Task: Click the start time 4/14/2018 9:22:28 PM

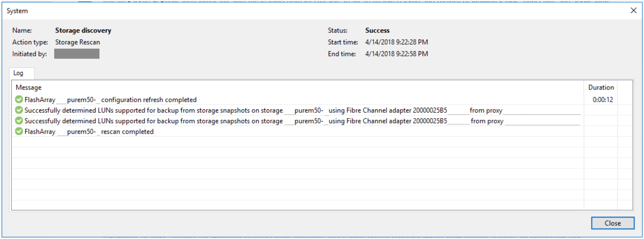Action: 396,42
